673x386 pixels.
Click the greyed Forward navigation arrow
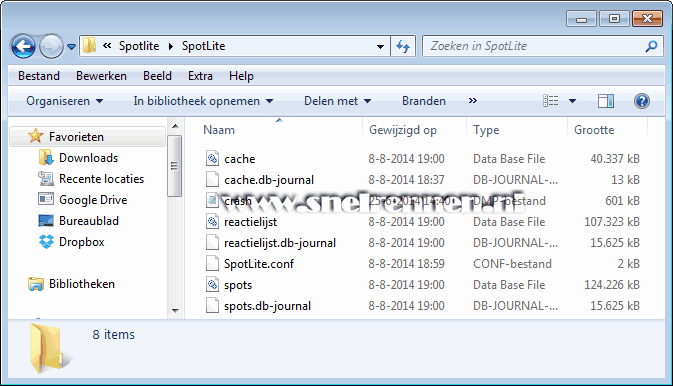[x=51, y=46]
